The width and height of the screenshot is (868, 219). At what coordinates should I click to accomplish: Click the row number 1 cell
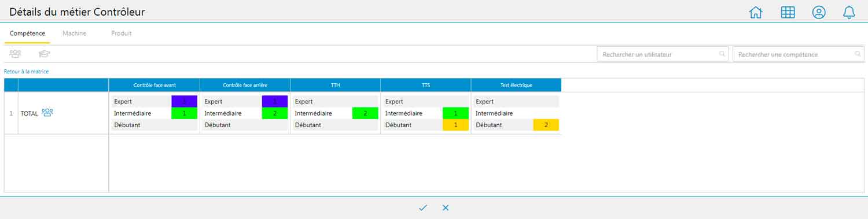coord(11,113)
